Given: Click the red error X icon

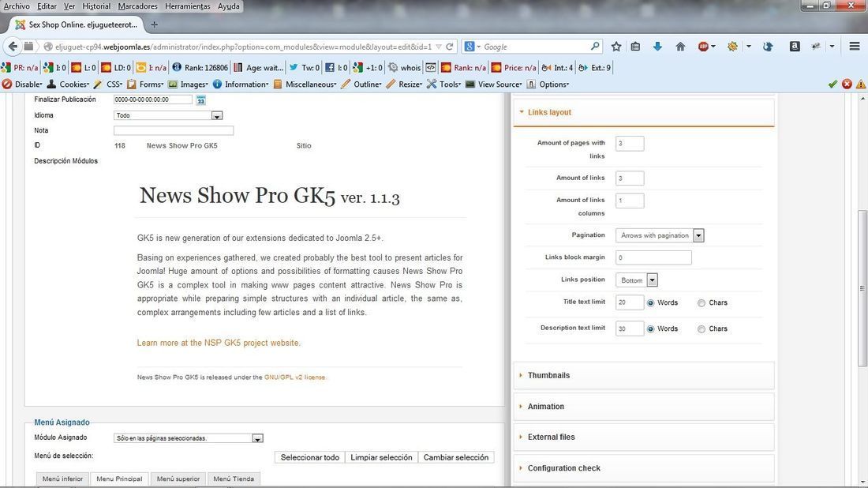Looking at the screenshot, I should point(847,84).
